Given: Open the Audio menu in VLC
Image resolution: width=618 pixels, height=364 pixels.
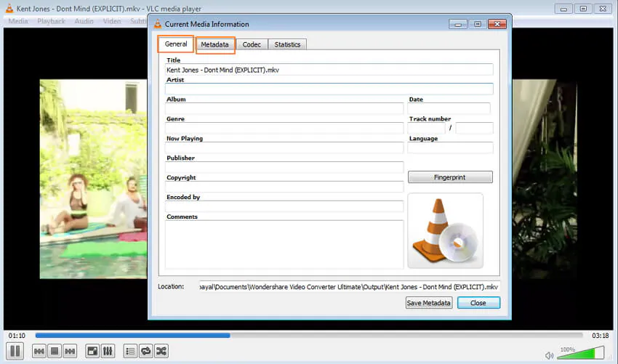Looking at the screenshot, I should [x=84, y=21].
